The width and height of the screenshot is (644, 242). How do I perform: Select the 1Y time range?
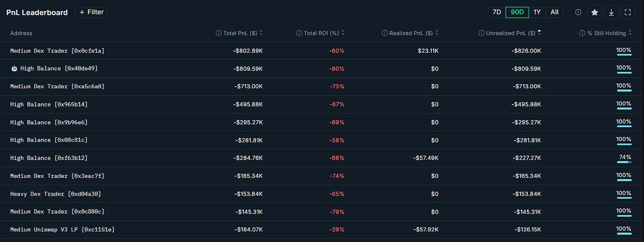click(537, 12)
